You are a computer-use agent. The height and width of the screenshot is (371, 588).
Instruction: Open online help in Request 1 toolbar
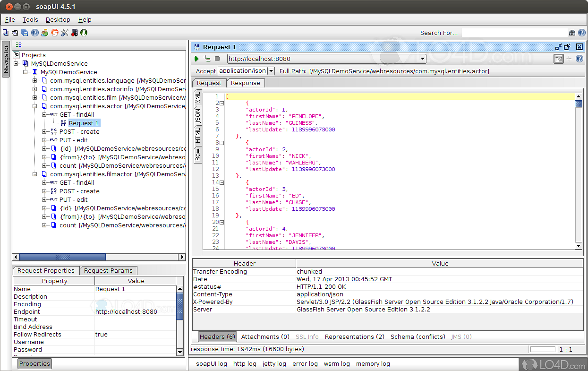(579, 59)
